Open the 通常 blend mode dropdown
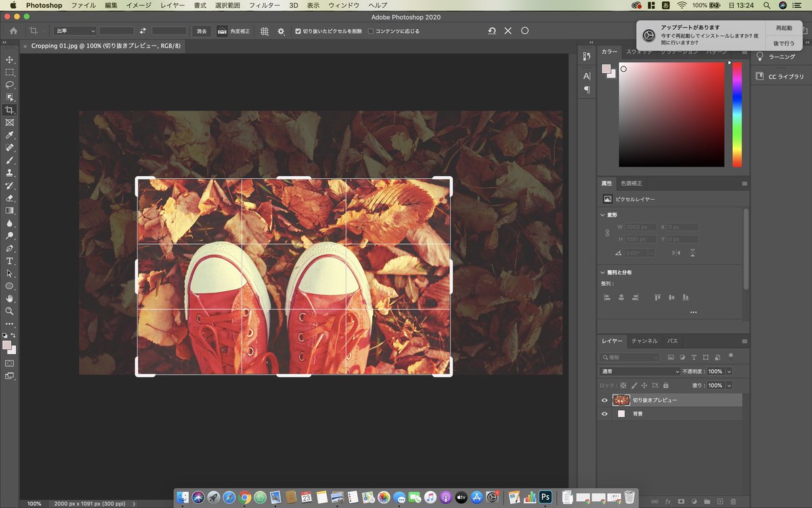Viewport: 812px width, 508px height. pyautogui.click(x=639, y=371)
